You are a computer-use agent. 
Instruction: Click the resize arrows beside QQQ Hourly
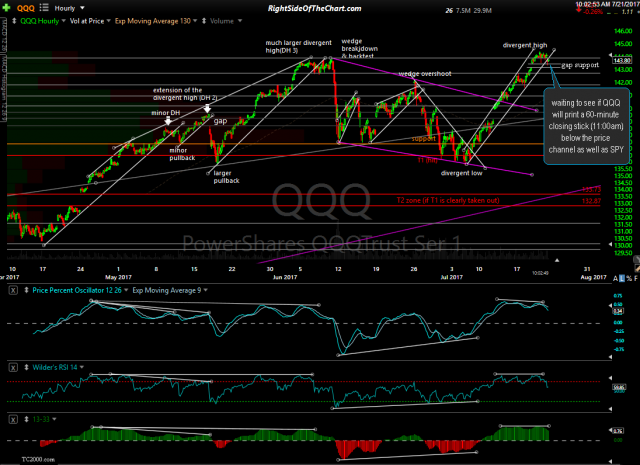point(14,21)
